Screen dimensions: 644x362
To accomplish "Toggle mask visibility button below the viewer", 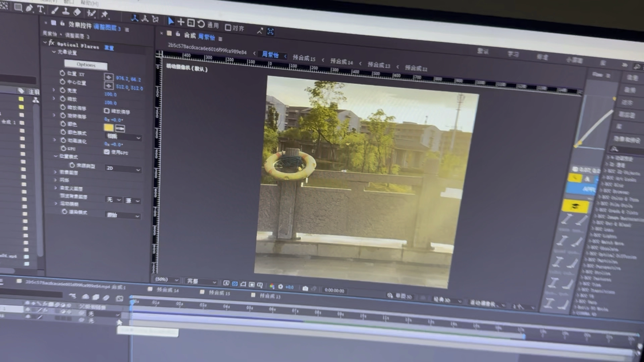I will click(x=243, y=284).
